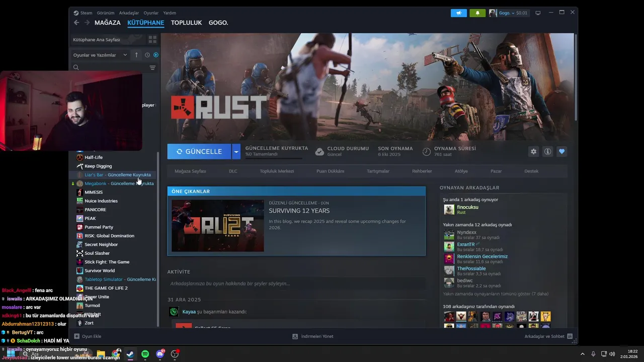The width and height of the screenshot is (644, 362).
Task: Open the Atölye tab
Action: pyautogui.click(x=461, y=171)
